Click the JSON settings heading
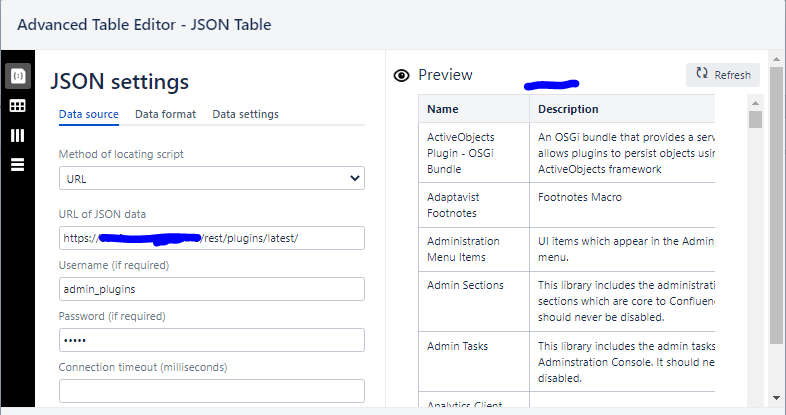 119,82
